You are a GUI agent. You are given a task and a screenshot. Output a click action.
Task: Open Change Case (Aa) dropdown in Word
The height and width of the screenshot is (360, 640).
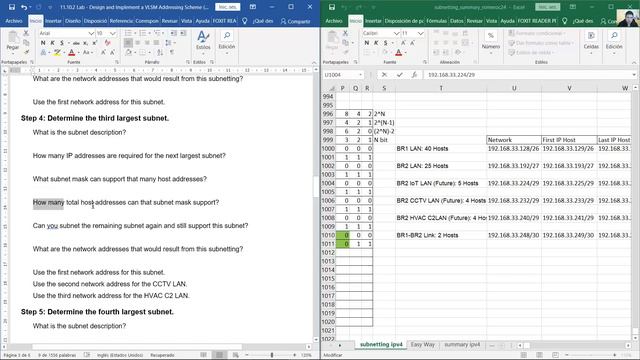click(x=87, y=53)
